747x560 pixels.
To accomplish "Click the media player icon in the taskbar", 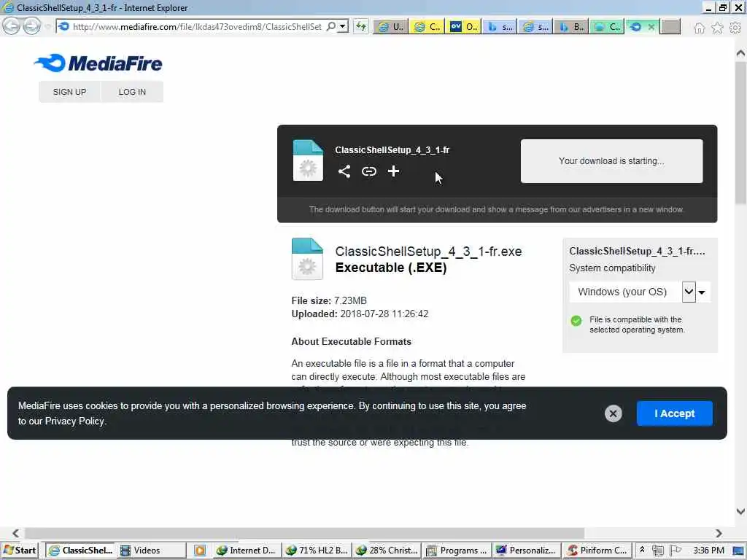I will tap(200, 551).
